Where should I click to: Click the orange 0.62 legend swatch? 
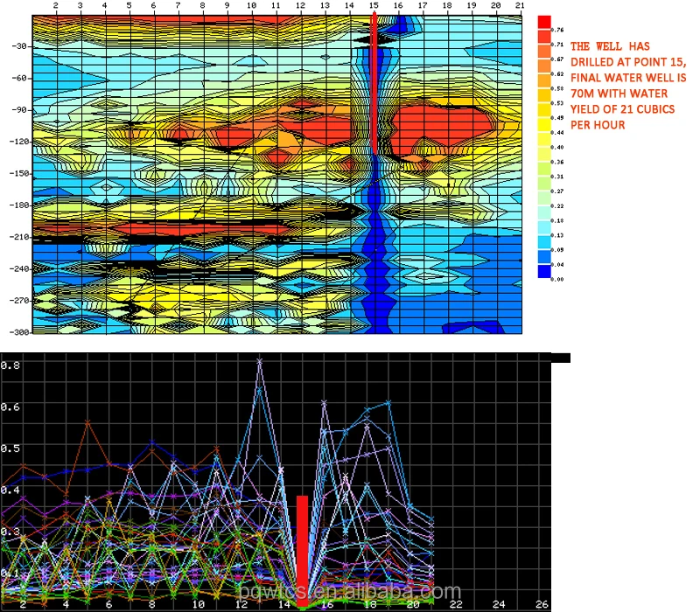pos(544,66)
